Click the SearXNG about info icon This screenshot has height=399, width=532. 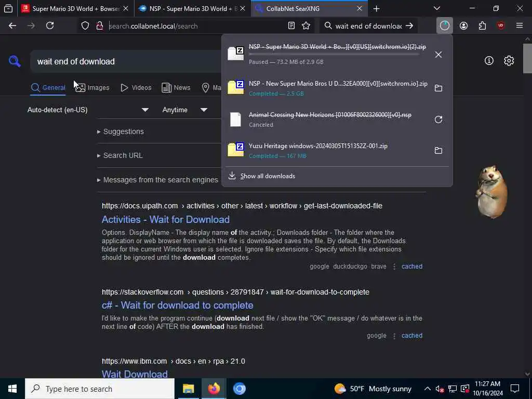coord(489,61)
